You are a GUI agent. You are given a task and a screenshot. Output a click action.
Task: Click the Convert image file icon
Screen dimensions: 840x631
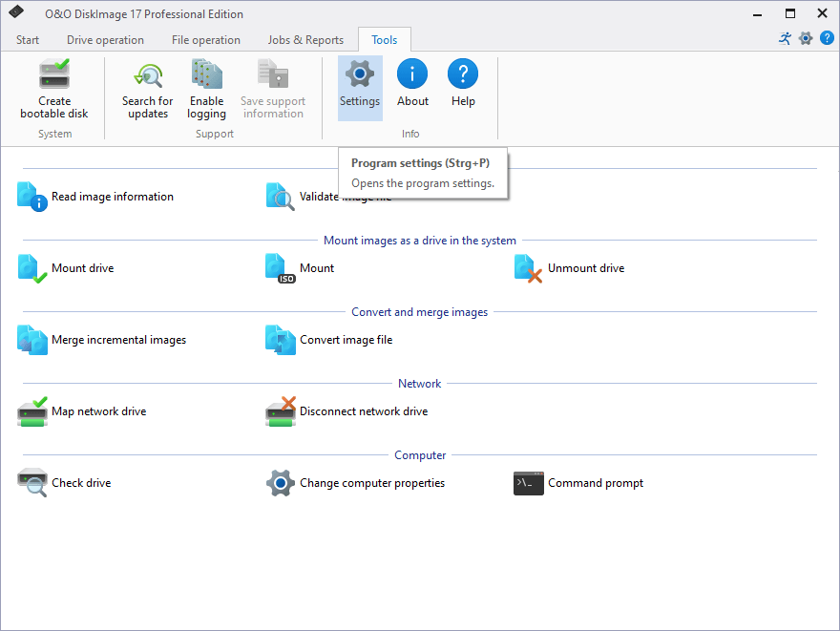point(281,340)
